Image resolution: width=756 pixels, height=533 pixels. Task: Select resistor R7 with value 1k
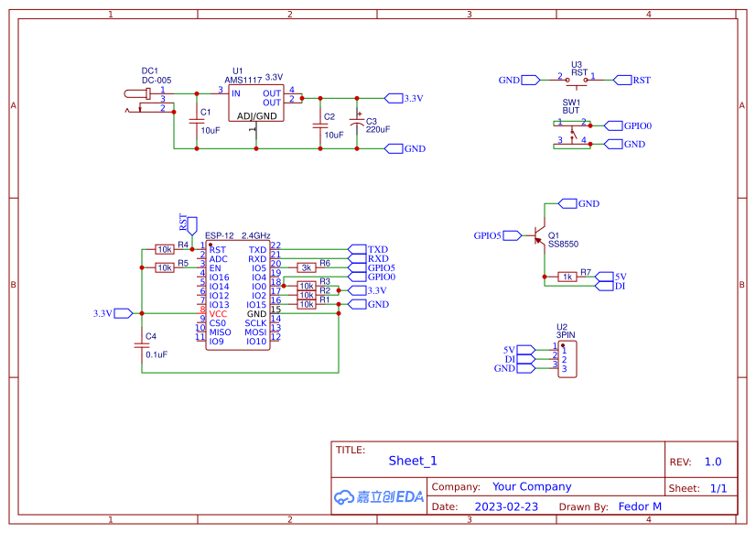coord(566,277)
